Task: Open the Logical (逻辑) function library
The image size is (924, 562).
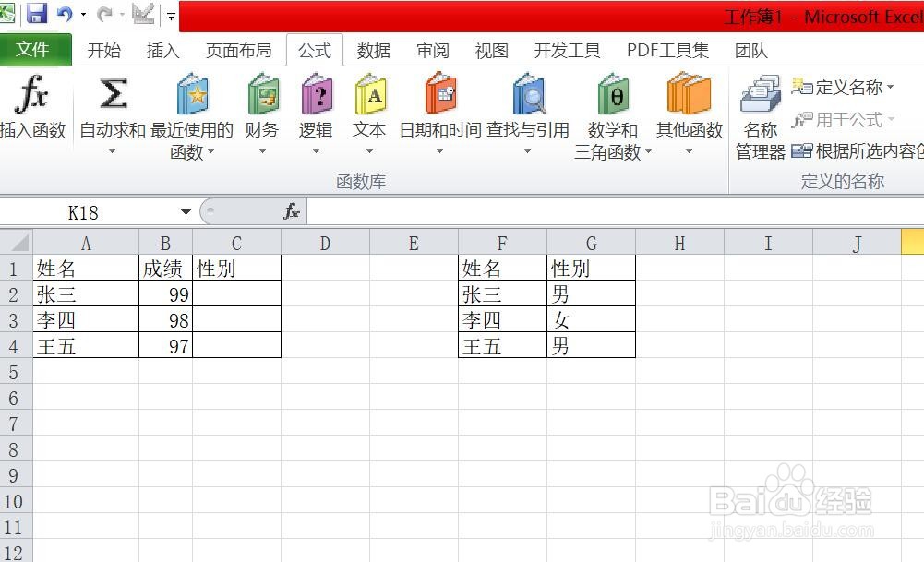Action: [316, 114]
